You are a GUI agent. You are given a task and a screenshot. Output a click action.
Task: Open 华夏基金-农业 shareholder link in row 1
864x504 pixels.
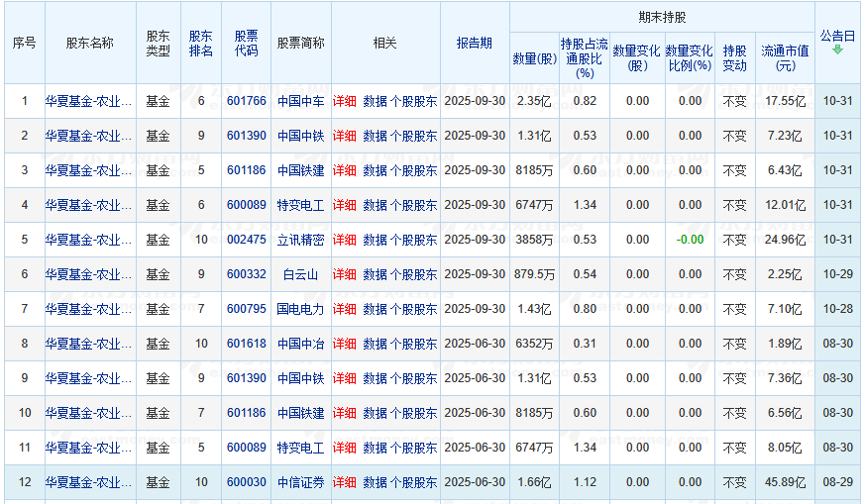[x=88, y=101]
